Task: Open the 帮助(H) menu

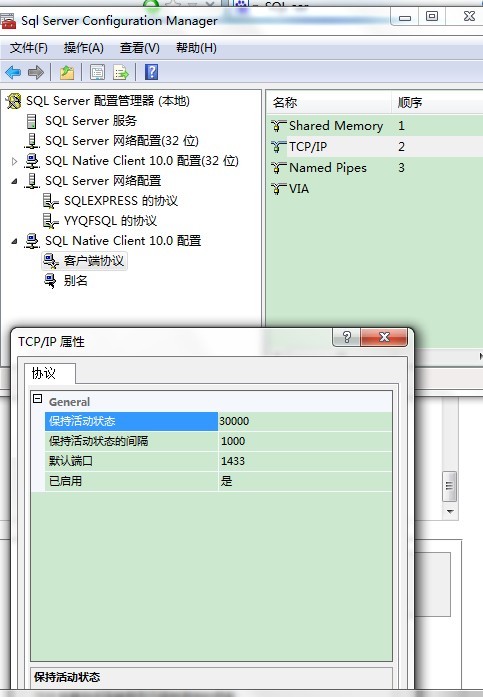Action: point(196,48)
